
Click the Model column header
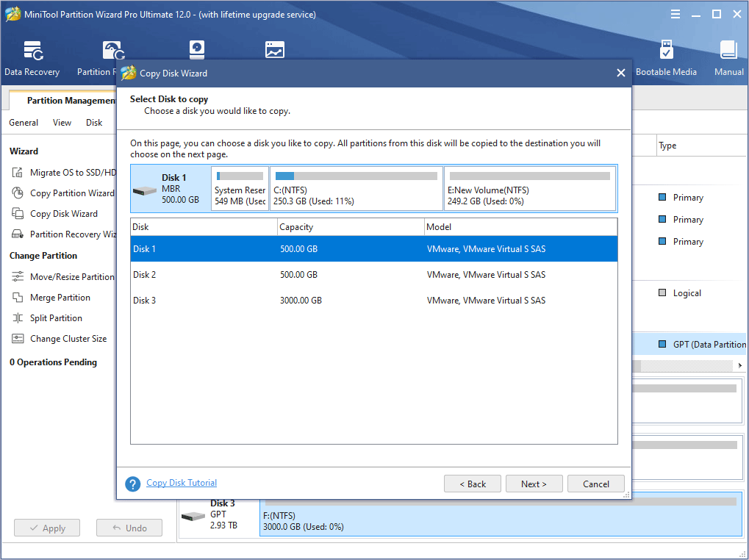pyautogui.click(x=521, y=227)
